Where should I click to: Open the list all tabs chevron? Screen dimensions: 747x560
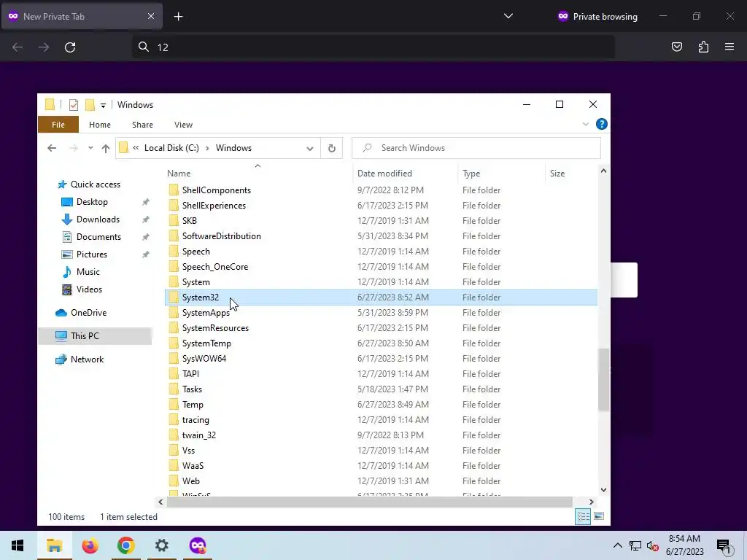pyautogui.click(x=508, y=16)
